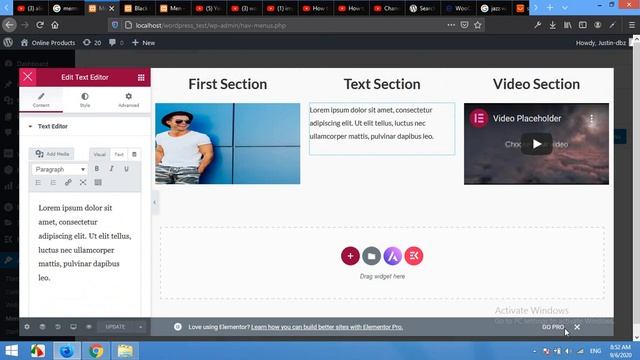Toggle bold formatting
This screenshot has width=640, height=360.
point(97,169)
